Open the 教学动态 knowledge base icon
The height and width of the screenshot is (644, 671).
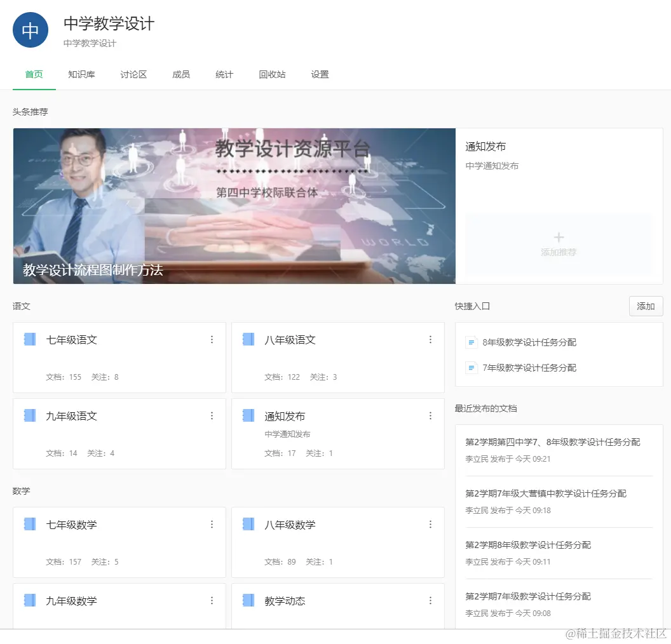pyautogui.click(x=248, y=600)
